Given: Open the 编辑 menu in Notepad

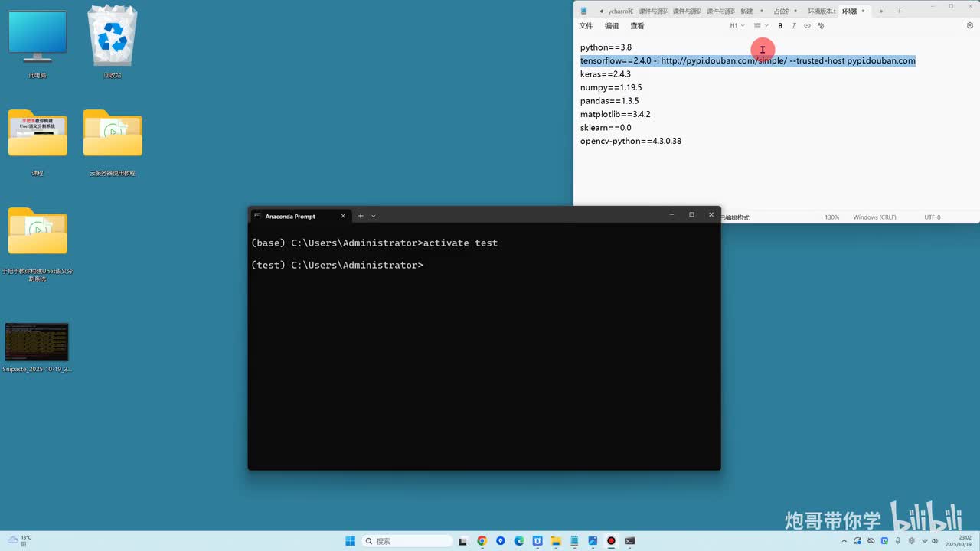Looking at the screenshot, I should [612, 26].
